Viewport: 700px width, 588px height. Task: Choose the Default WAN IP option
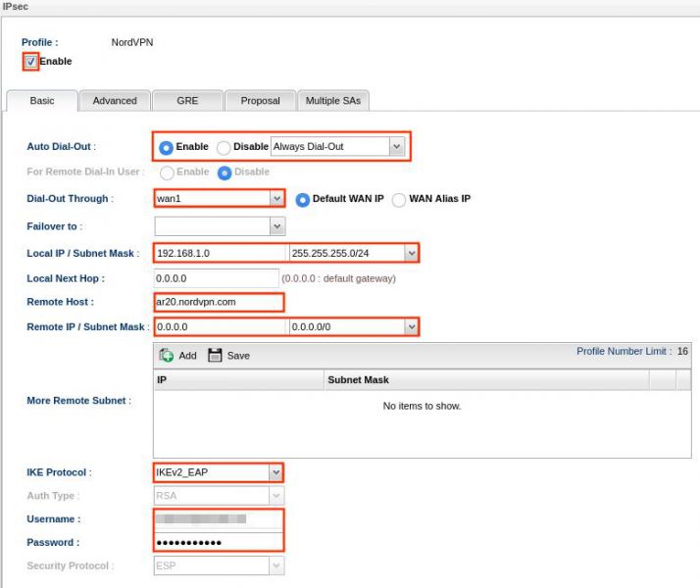pyautogui.click(x=302, y=200)
